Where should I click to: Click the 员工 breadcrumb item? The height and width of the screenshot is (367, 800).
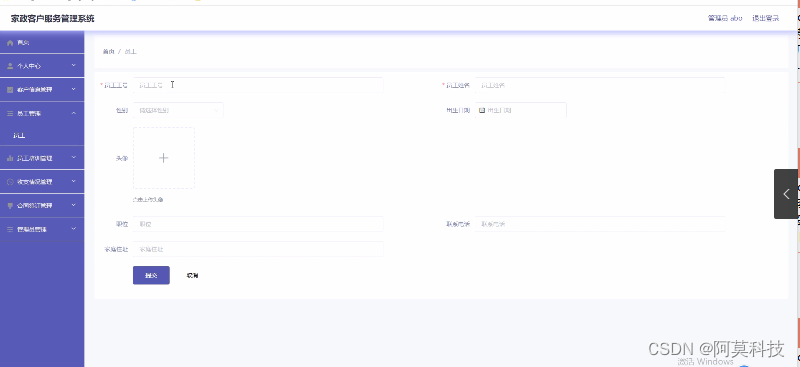click(130, 52)
